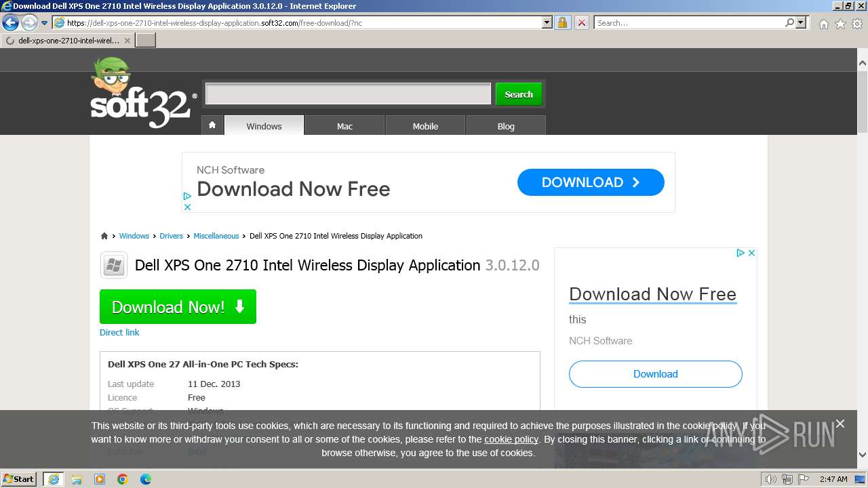Open the Home icon in IE toolbar
The width and height of the screenshot is (868, 488).
point(823,24)
